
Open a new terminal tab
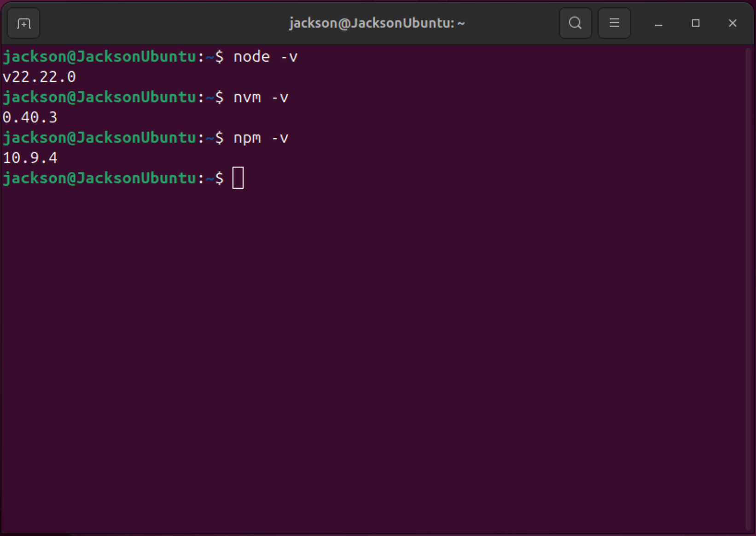tap(23, 23)
